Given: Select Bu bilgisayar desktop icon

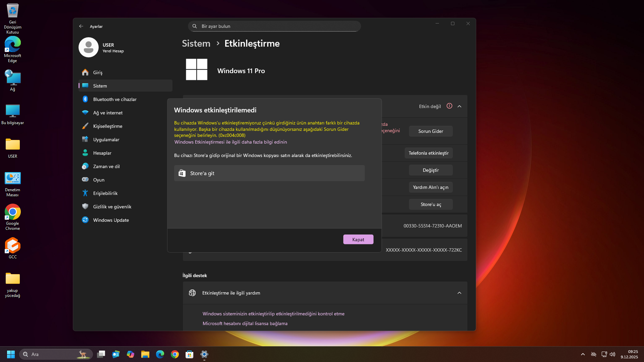Looking at the screenshot, I should coord(13,114).
